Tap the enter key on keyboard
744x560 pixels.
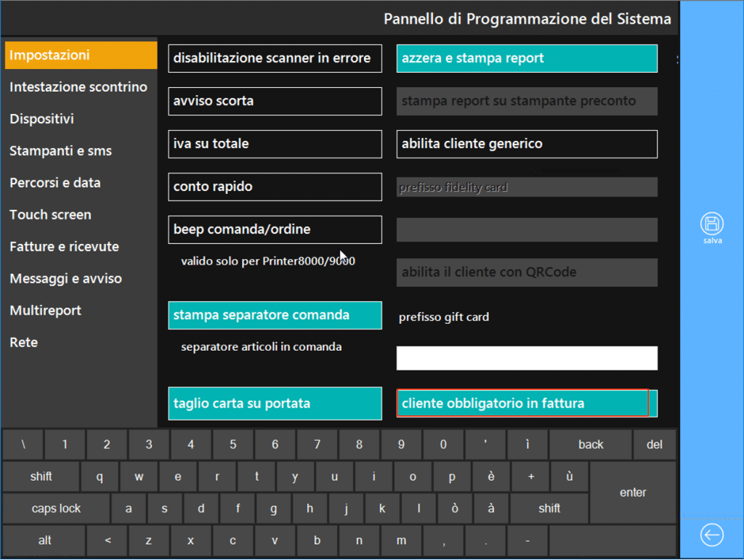coord(633,492)
